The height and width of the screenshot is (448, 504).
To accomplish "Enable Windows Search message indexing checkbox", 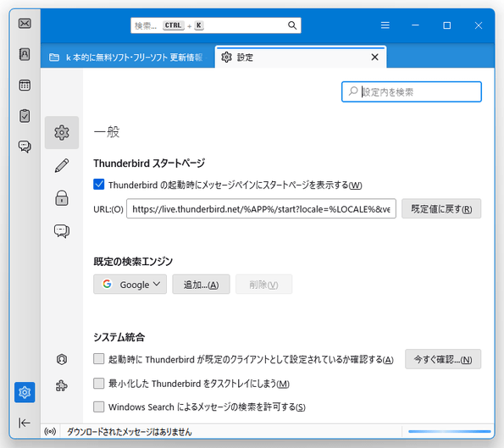I will coord(98,407).
